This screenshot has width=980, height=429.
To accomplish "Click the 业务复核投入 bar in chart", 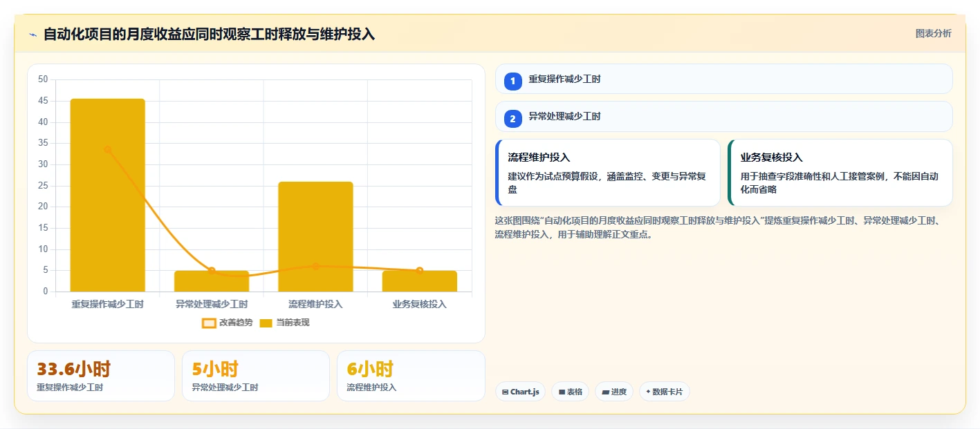I will coord(420,281).
